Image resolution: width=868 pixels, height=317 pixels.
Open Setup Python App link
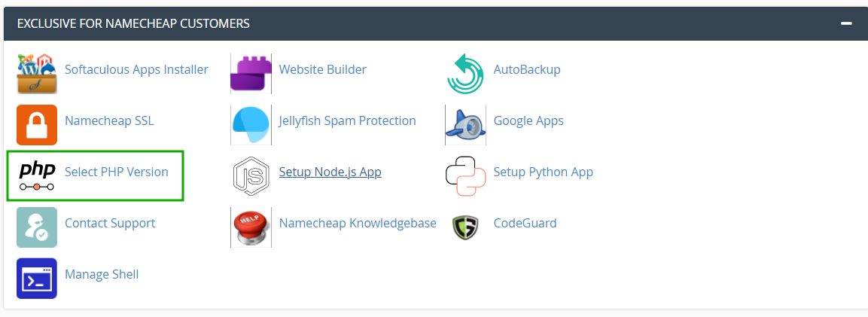tap(543, 172)
